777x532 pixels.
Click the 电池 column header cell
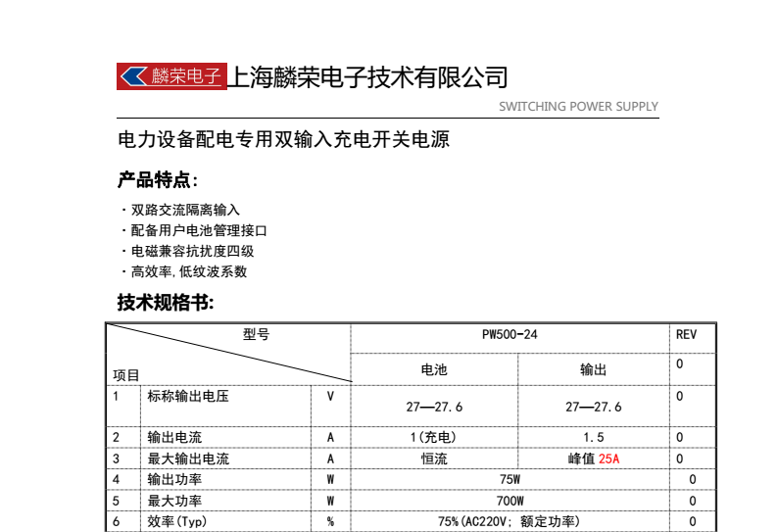434,369
